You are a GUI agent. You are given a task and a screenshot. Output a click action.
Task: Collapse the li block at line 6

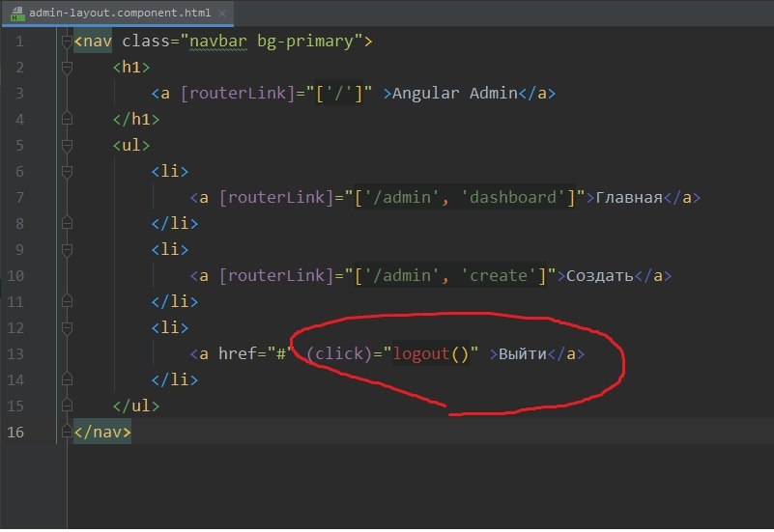67,172
